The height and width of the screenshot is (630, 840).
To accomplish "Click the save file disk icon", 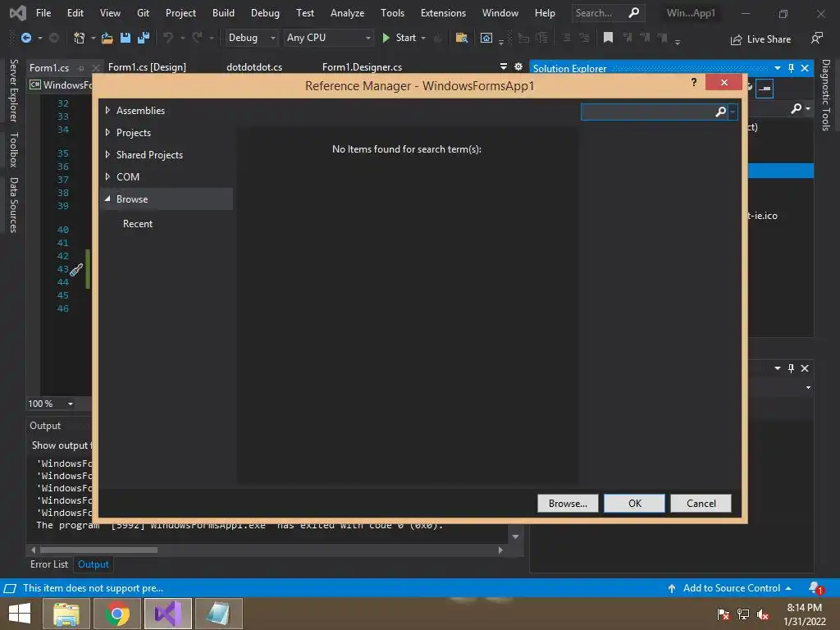I will [126, 38].
